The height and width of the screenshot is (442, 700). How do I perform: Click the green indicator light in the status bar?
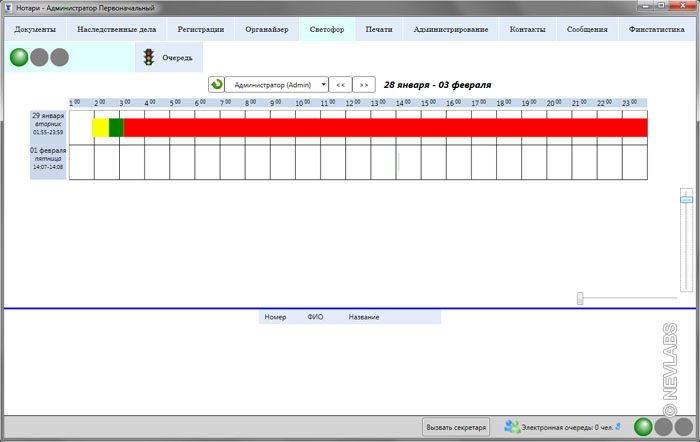coord(645,427)
